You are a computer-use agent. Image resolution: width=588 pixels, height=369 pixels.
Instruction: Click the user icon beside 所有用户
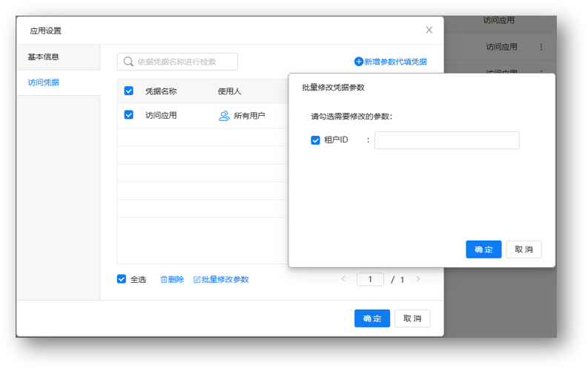(224, 116)
